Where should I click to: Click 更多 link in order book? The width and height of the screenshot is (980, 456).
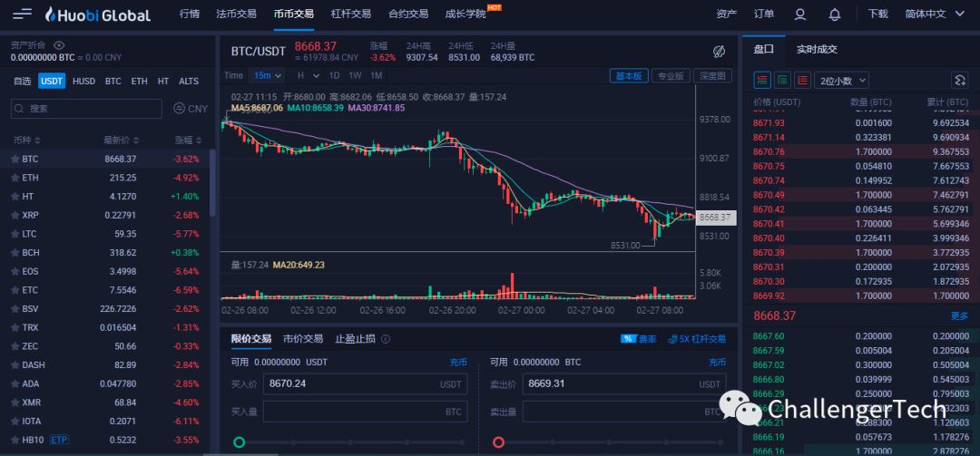(x=959, y=316)
